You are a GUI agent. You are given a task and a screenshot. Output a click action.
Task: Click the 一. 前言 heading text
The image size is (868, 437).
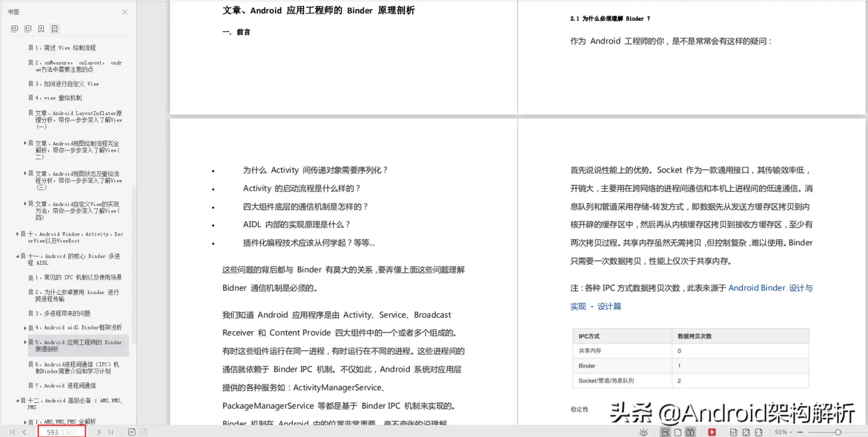[x=236, y=32]
